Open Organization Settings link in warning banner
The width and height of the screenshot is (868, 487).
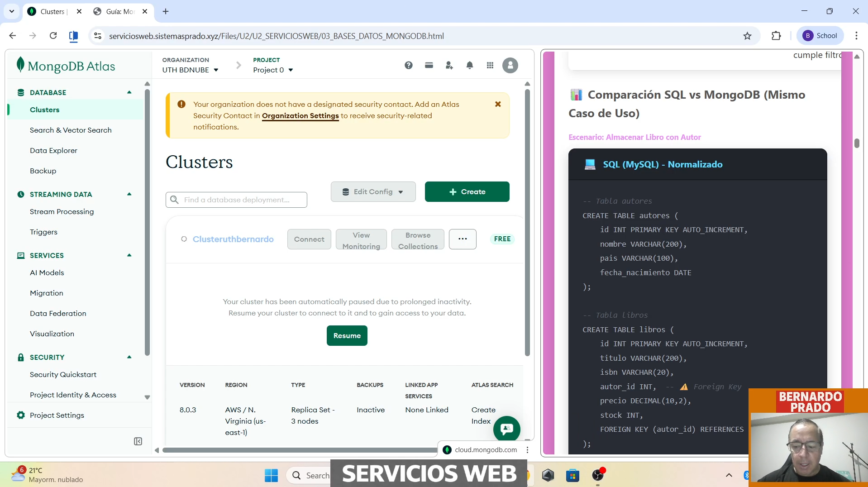(x=300, y=116)
